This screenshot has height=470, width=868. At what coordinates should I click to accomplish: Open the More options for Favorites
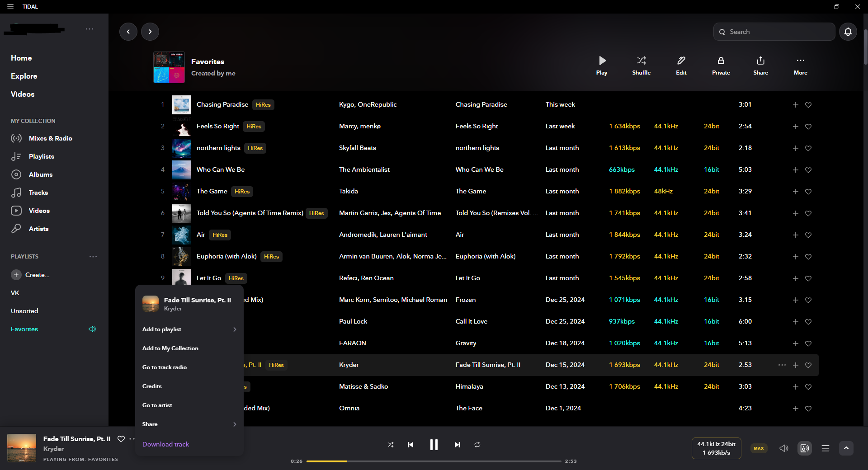801,66
